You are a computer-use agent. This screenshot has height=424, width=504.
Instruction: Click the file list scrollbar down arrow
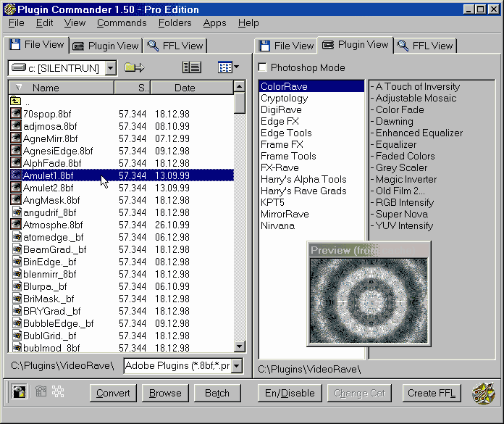coord(240,347)
